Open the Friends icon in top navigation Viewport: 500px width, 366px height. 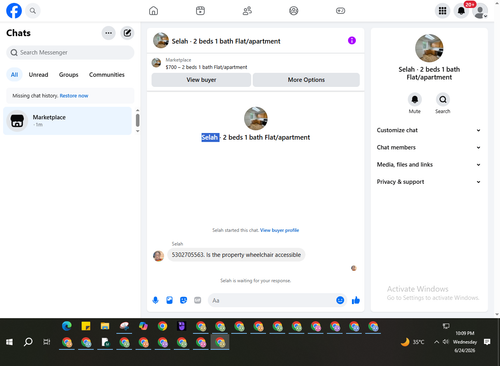[x=247, y=11]
